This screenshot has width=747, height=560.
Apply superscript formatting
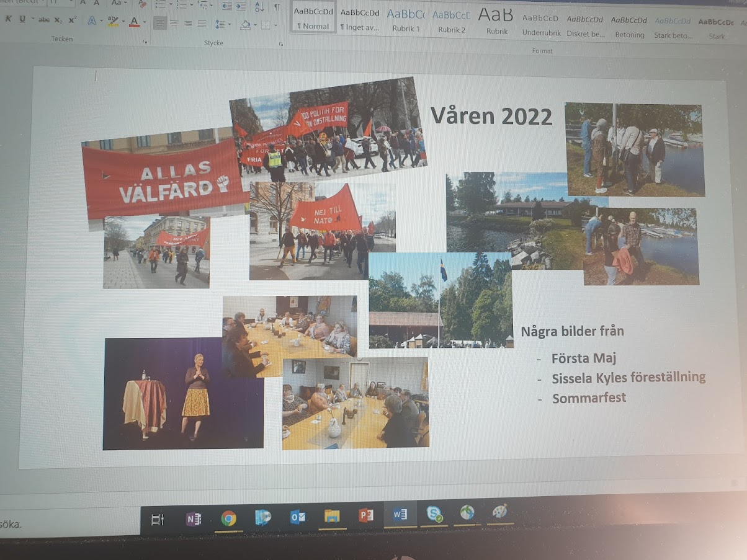(73, 20)
